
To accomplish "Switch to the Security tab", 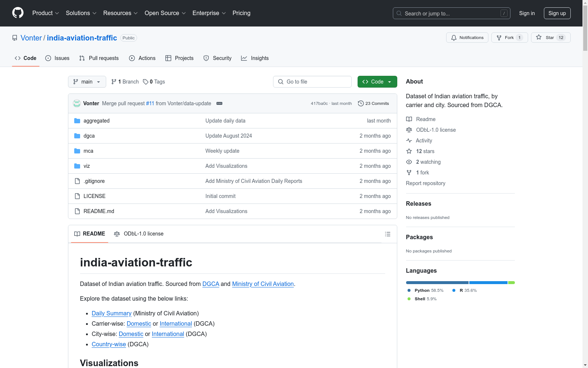I will coord(218,58).
